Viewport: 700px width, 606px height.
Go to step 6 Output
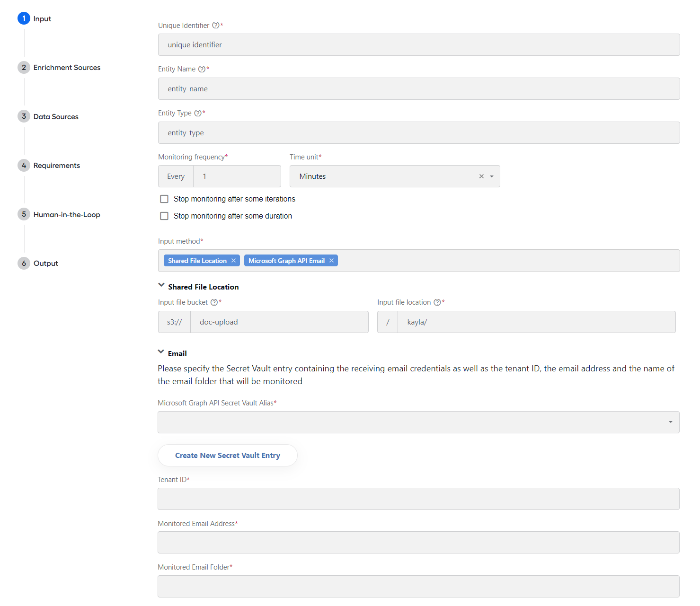[38, 263]
